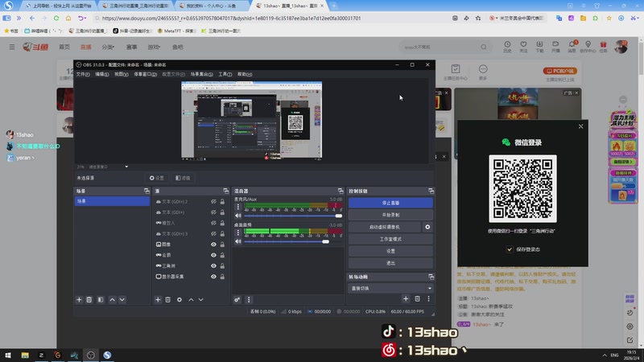Move scene up with Scenes panel arrow

tap(112, 299)
